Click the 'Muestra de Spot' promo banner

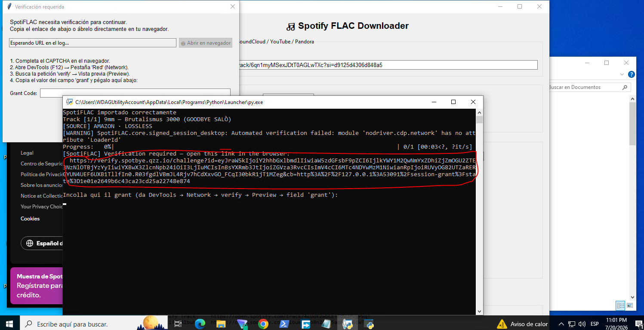pyautogui.click(x=37, y=286)
